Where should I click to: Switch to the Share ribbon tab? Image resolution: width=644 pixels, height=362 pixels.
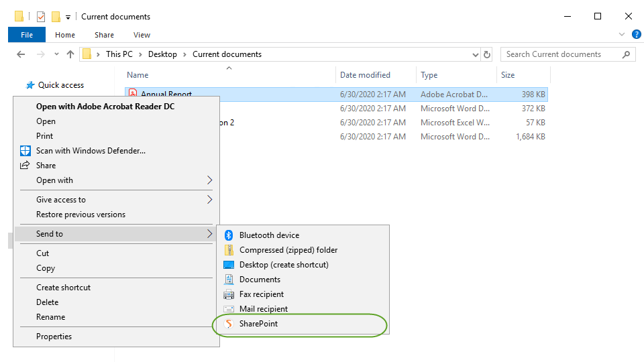105,35
